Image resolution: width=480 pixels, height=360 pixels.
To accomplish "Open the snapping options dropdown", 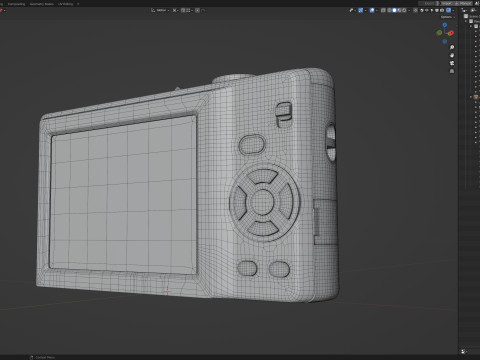I will 189,10.
